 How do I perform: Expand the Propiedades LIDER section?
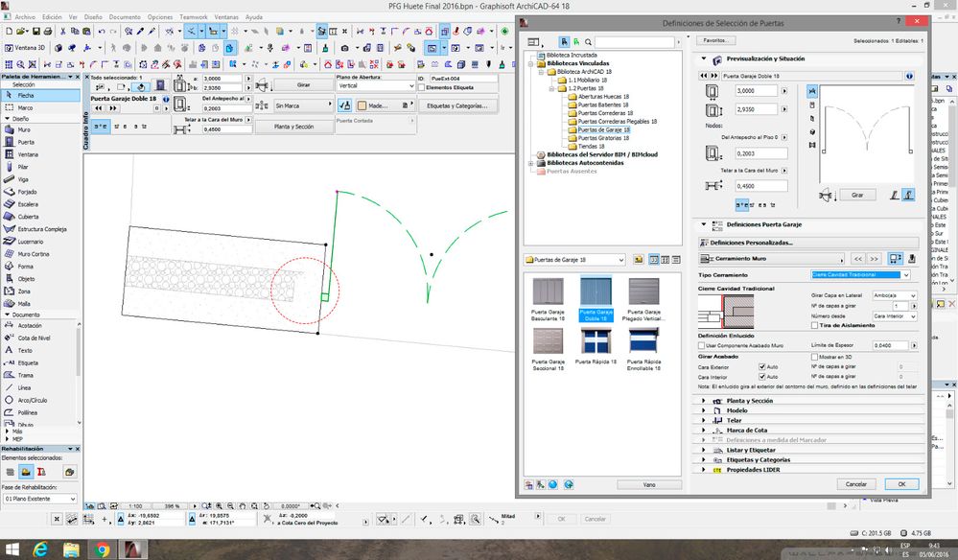click(x=751, y=470)
